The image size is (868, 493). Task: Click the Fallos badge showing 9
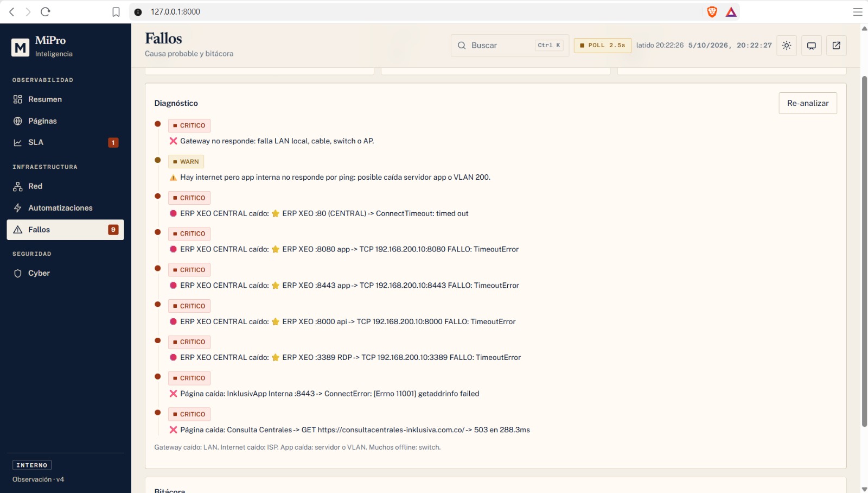click(113, 230)
